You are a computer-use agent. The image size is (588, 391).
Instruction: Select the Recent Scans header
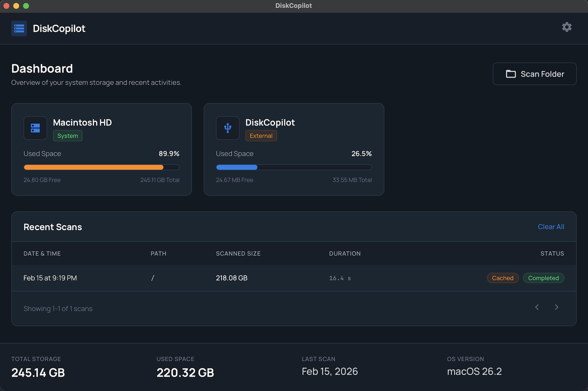coord(53,227)
